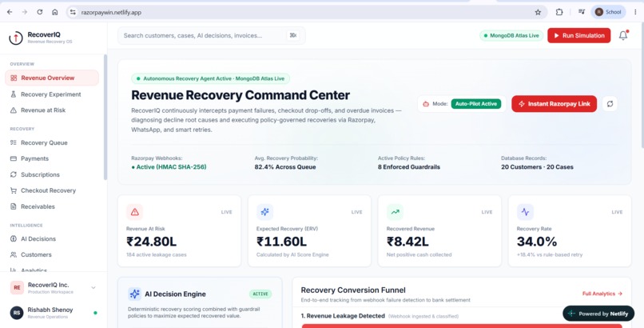Open Chrome three-dot menu
Image resolution: width=644 pixels, height=328 pixels.
tap(635, 12)
